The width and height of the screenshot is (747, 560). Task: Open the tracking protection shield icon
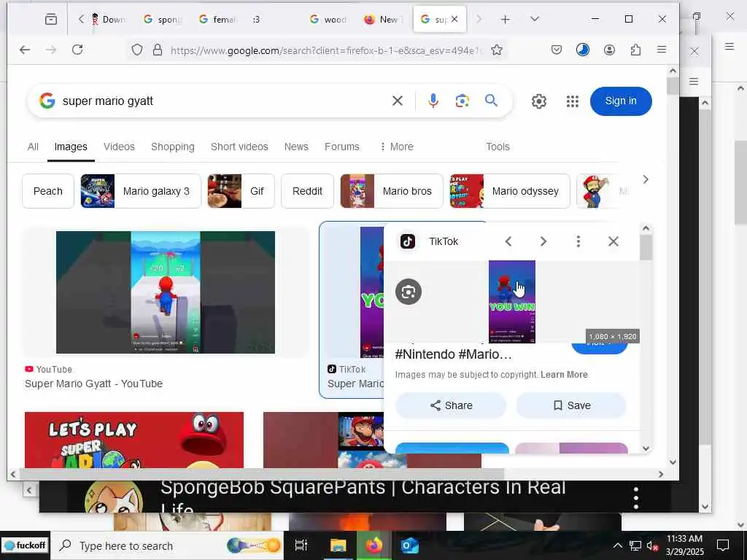(x=137, y=50)
